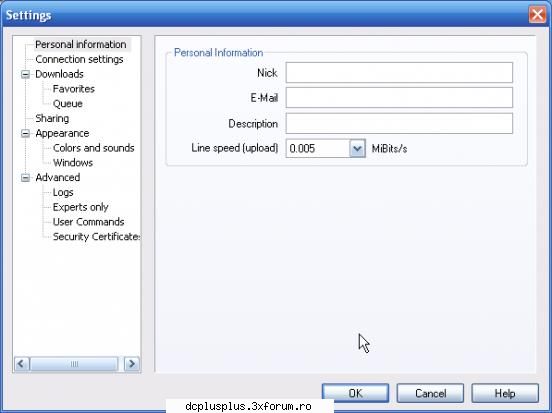This screenshot has width=552, height=413.
Task: Open the Favorites settings page
Action: pos(74,89)
